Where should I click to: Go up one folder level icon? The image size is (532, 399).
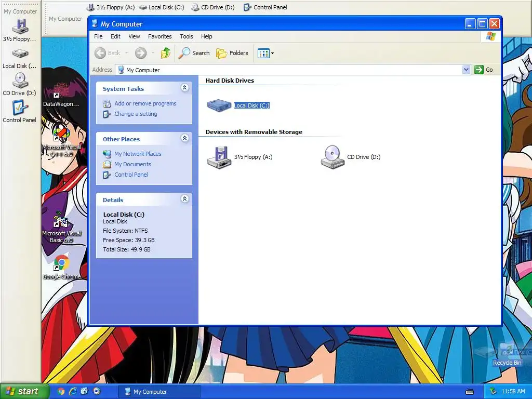pos(166,53)
